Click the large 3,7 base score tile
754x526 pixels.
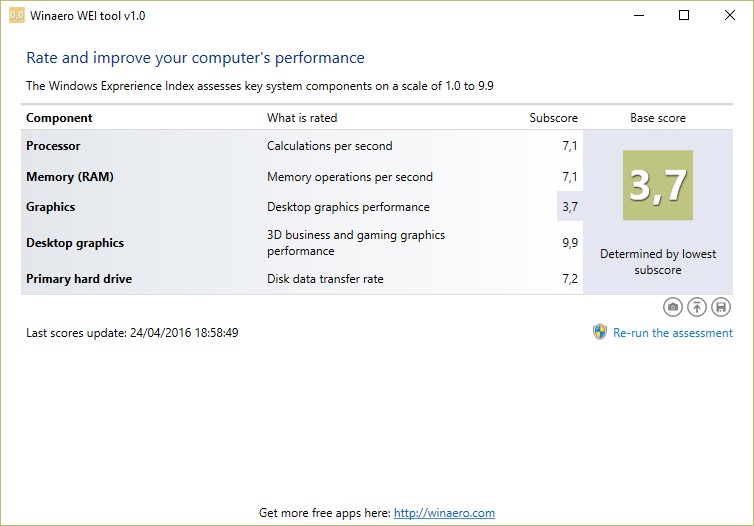(x=657, y=186)
